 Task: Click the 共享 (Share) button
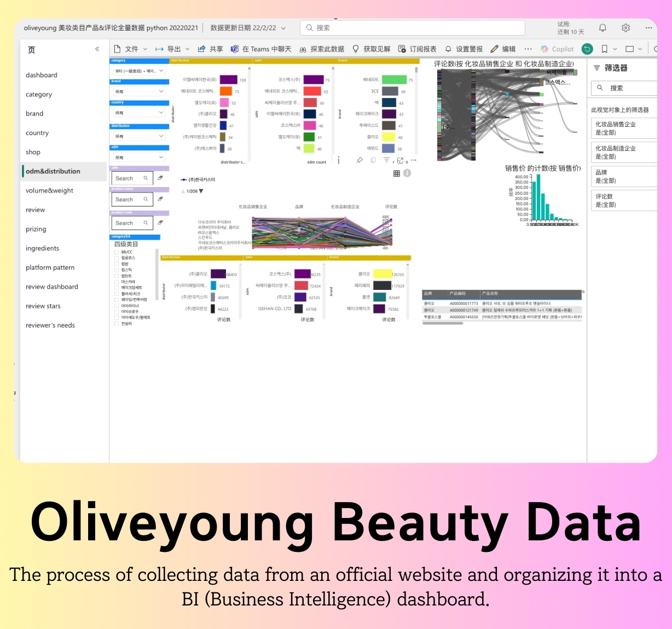pyautogui.click(x=210, y=49)
